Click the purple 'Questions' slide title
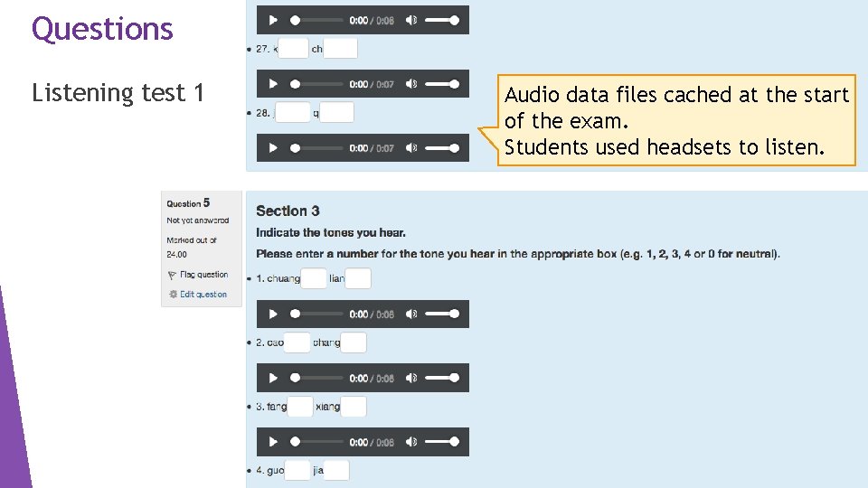The width and height of the screenshot is (868, 488). [x=102, y=29]
